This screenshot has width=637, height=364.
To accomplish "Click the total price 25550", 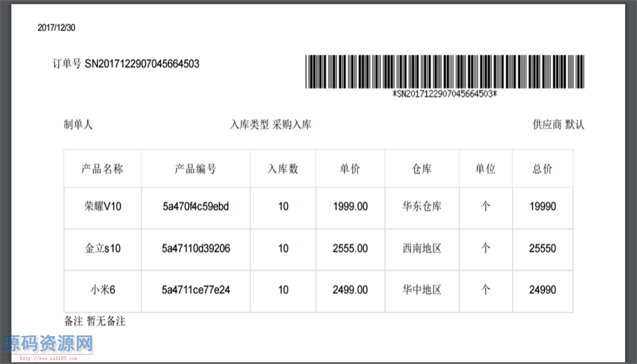I will (x=542, y=248).
